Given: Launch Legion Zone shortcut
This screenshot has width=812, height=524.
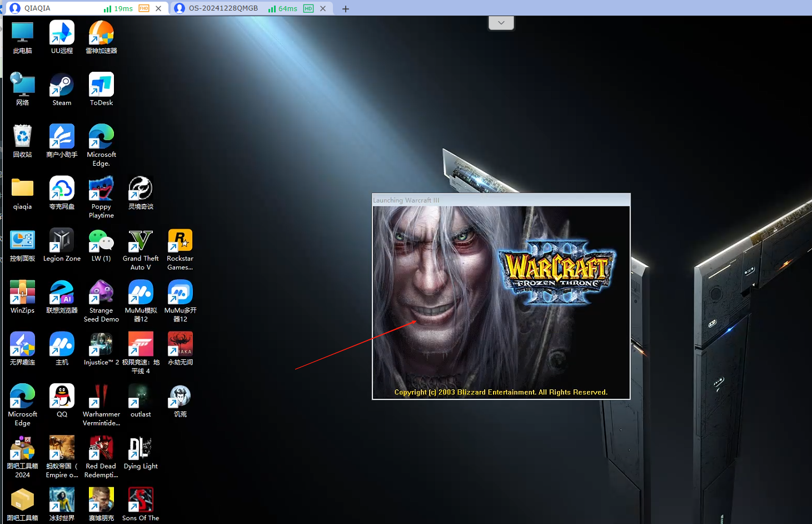Looking at the screenshot, I should [62, 245].
